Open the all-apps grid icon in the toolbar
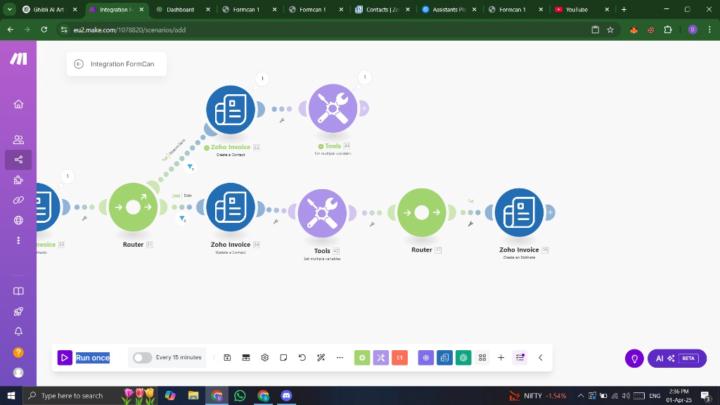 tap(482, 358)
